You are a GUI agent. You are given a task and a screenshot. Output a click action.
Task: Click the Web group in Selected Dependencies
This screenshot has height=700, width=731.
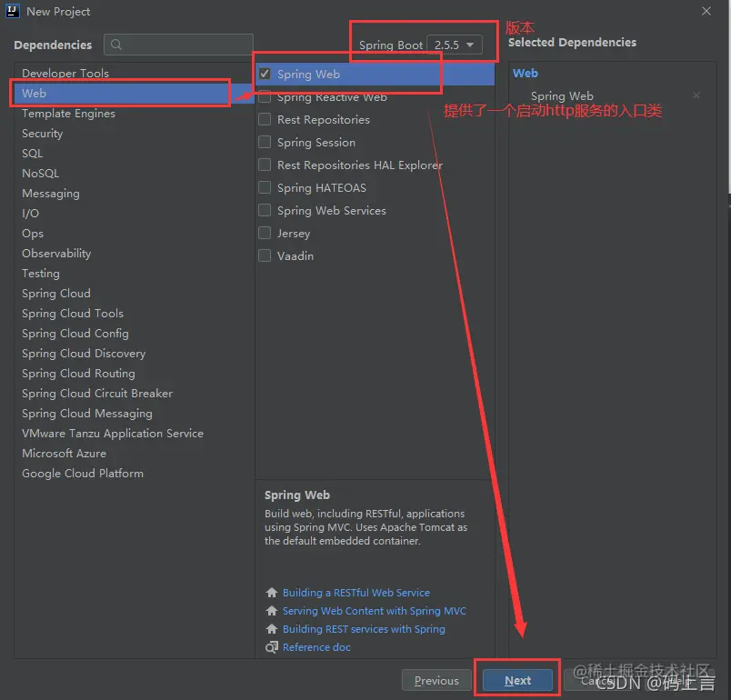coord(526,73)
